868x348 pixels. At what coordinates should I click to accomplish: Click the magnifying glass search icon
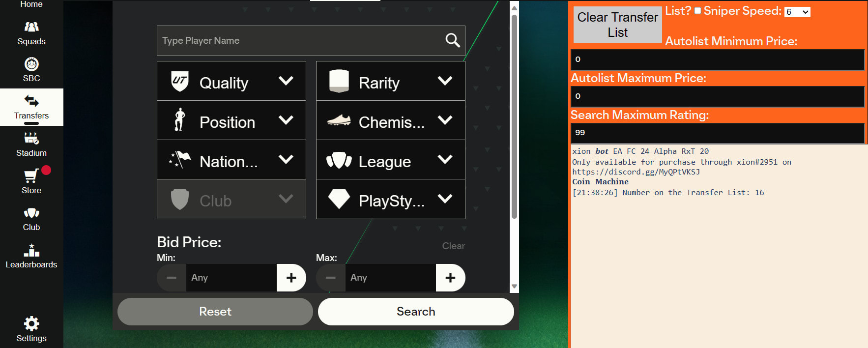coord(453,40)
